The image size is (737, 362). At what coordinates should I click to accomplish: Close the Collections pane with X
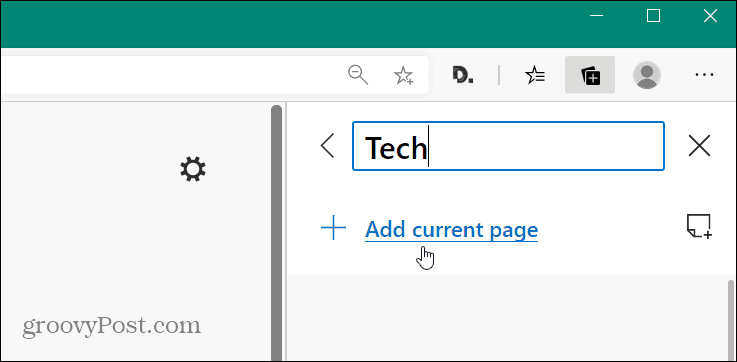[699, 146]
